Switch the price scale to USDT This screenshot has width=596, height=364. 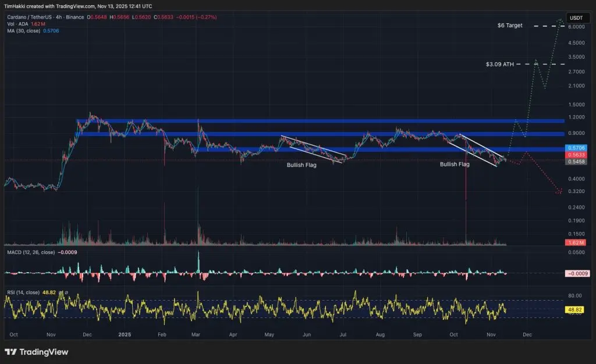coord(577,18)
